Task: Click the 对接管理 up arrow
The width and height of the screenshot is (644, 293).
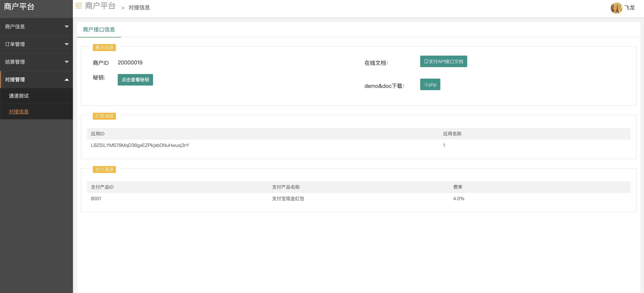Action: coord(67,80)
